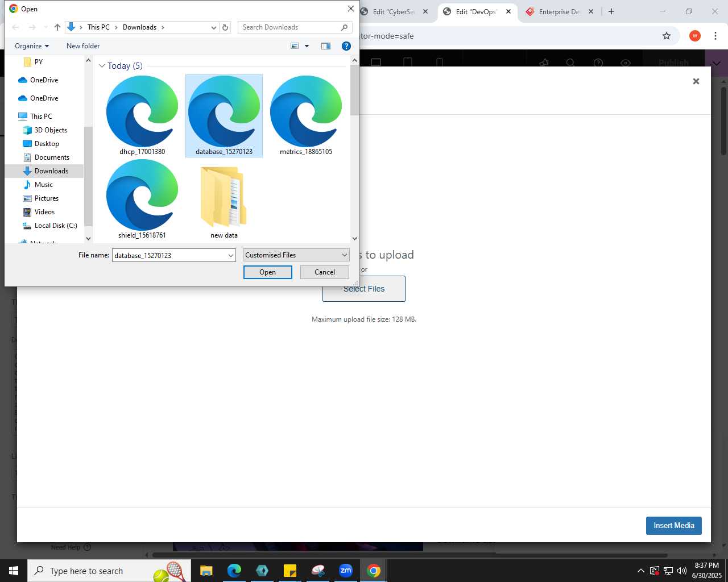Open the recent locations dropdown arrow
Image resolution: width=728 pixels, height=582 pixels.
coord(46,27)
